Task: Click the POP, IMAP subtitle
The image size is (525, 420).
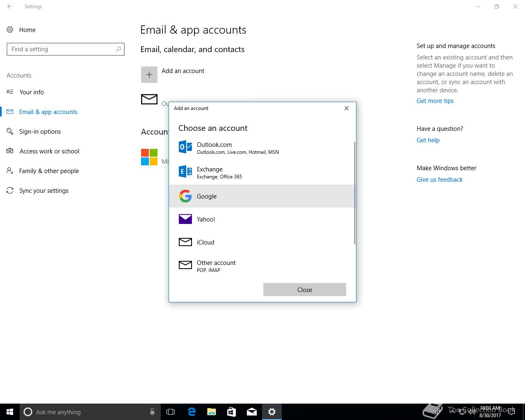Action: coord(208,270)
